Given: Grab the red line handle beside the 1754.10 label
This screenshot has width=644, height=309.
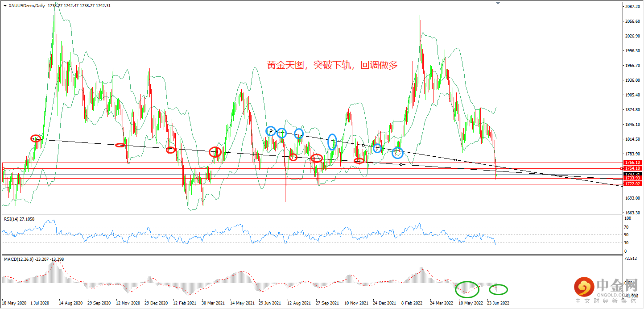Looking at the screenshot, I should 622,168.
